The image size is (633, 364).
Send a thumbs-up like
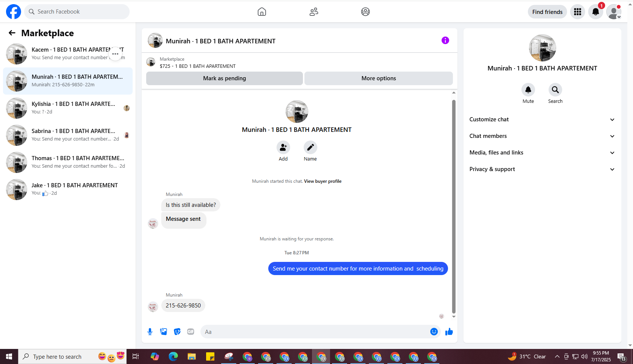point(449,332)
